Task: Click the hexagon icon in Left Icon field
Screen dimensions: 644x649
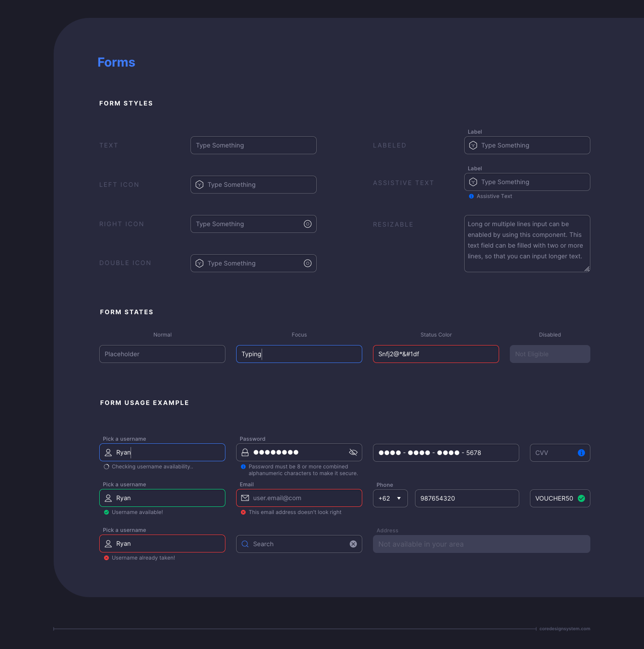Action: tap(200, 185)
